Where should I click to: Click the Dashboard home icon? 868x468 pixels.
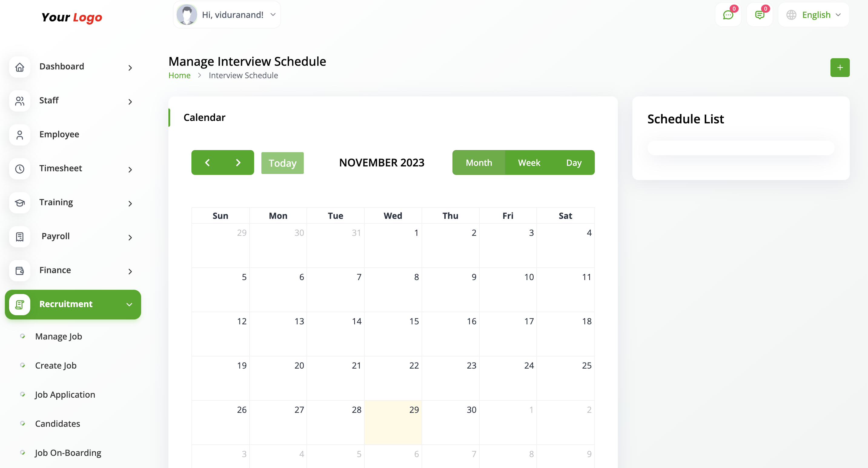(x=20, y=67)
